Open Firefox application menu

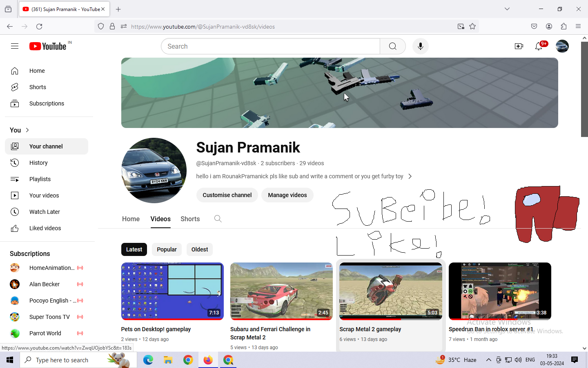click(x=578, y=27)
